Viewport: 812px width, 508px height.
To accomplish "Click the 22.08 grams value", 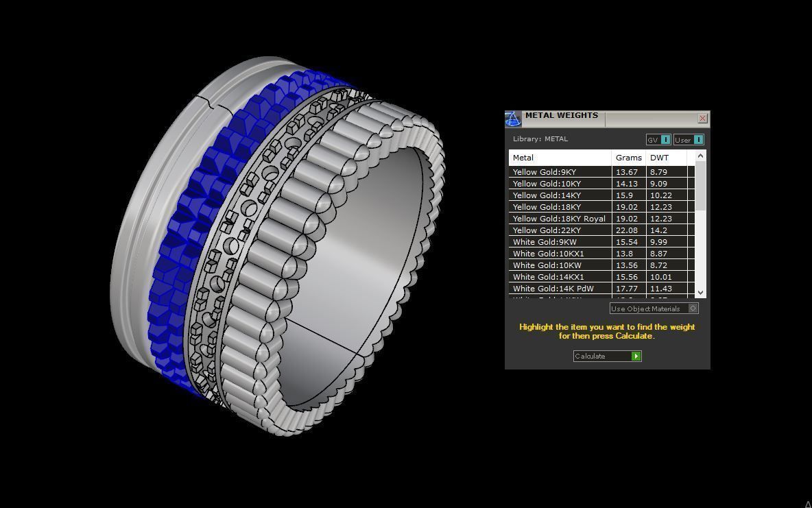I will [x=627, y=230].
